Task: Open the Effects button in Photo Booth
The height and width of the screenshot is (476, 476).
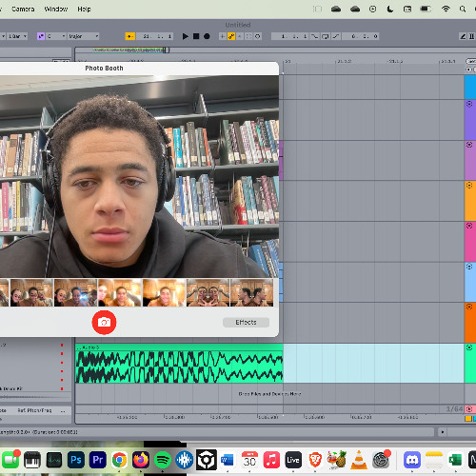Action: pos(246,323)
